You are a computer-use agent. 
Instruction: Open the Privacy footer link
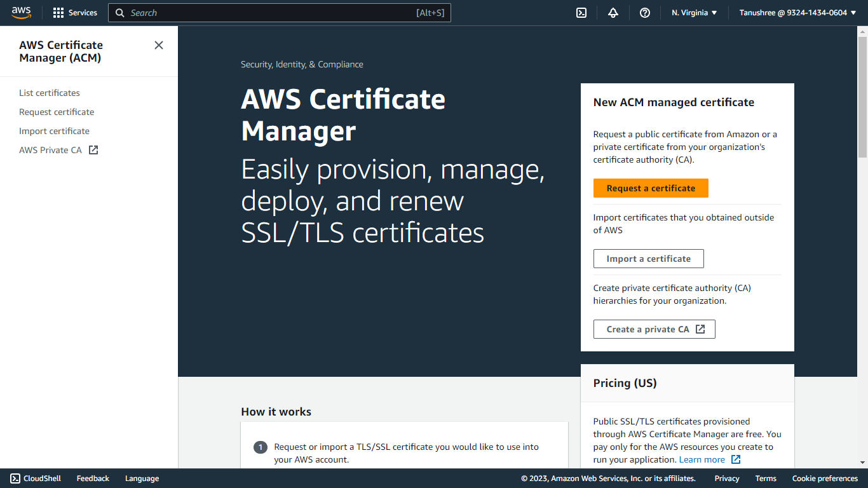point(727,478)
